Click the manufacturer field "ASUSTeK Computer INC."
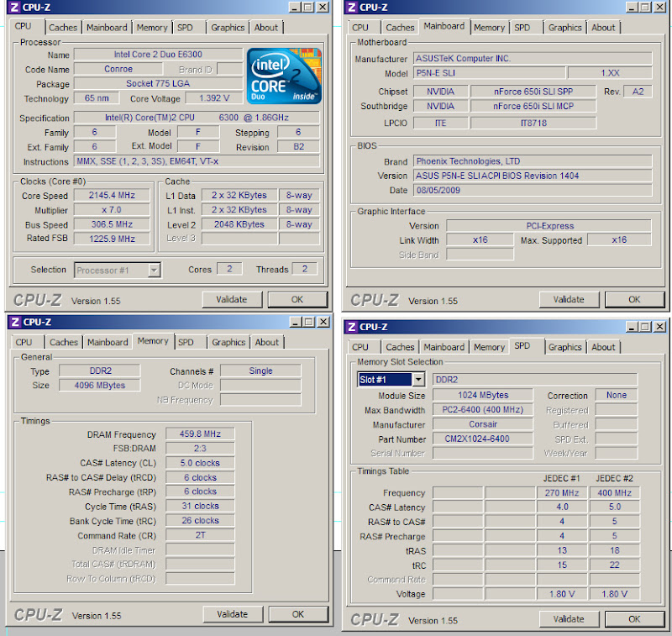The width and height of the screenshot is (672, 636). click(533, 58)
